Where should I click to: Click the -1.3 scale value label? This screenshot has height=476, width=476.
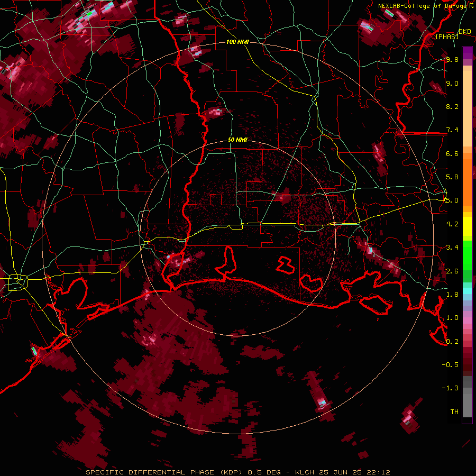click(x=450, y=388)
